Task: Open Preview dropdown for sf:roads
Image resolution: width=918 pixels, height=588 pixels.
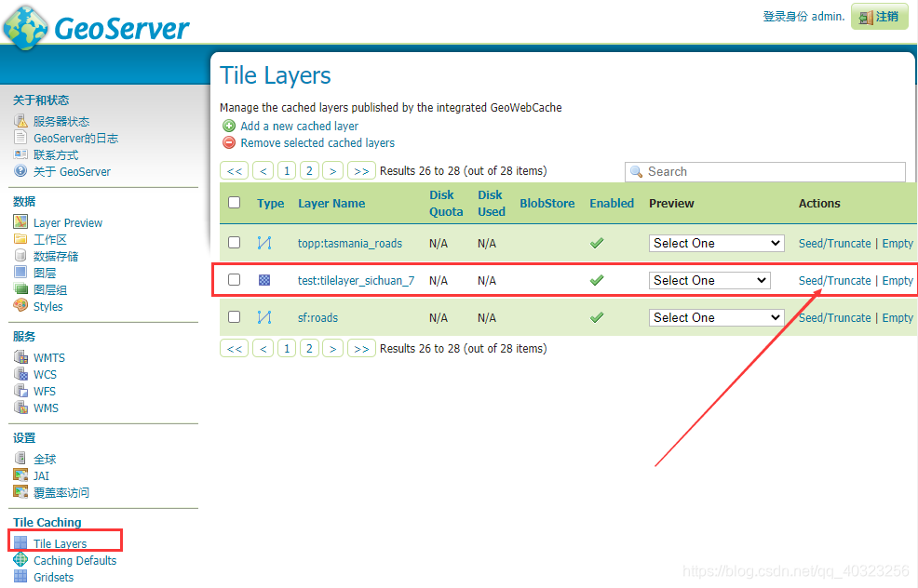Action: pos(717,317)
